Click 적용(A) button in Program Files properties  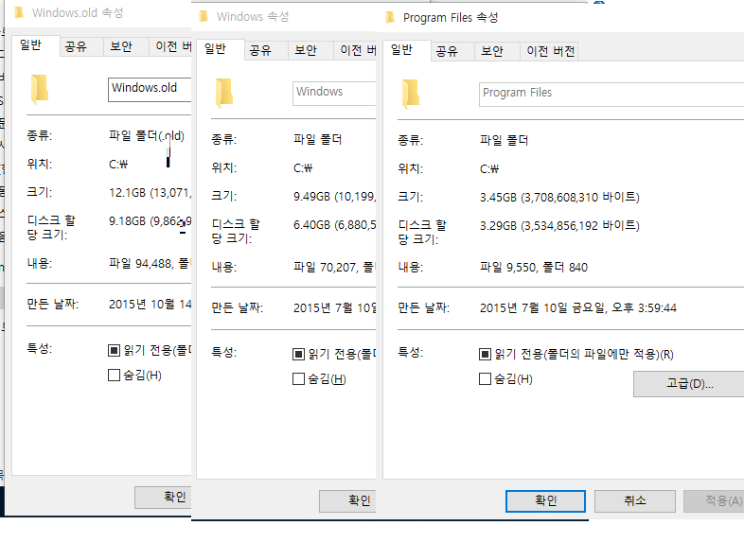pos(714,501)
